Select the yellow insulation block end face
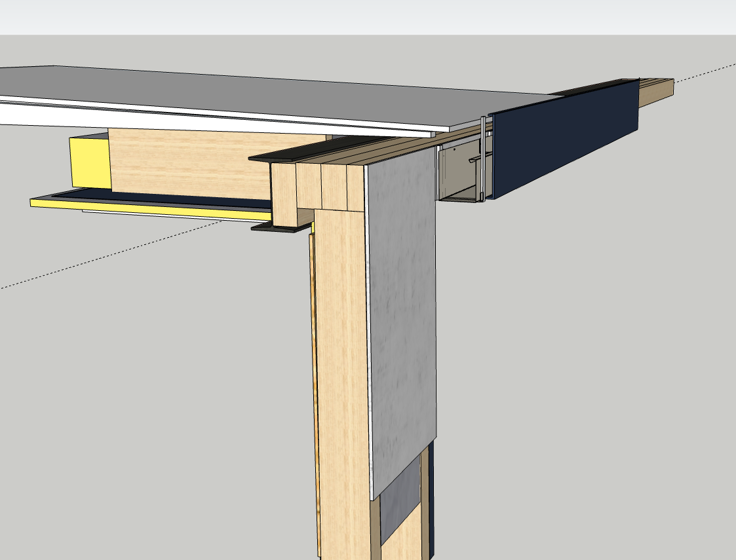The width and height of the screenshot is (736, 560). click(88, 162)
